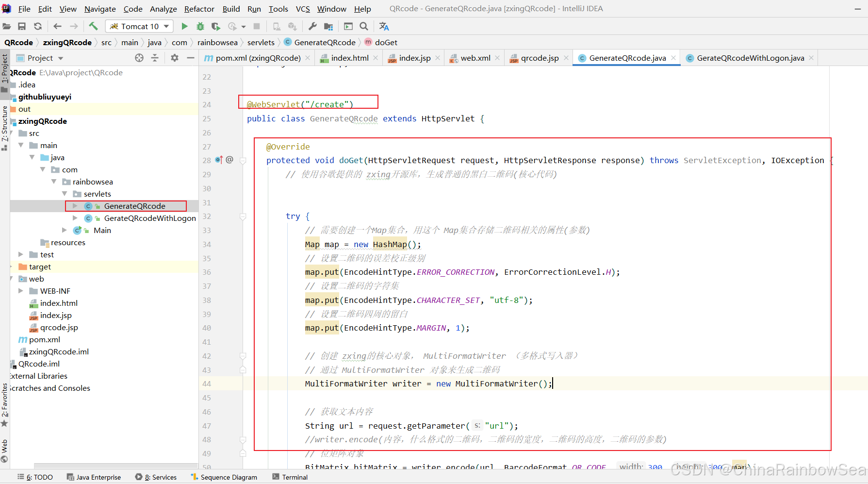Select pom.xml in the project tree
The image size is (868, 484).
click(x=44, y=339)
